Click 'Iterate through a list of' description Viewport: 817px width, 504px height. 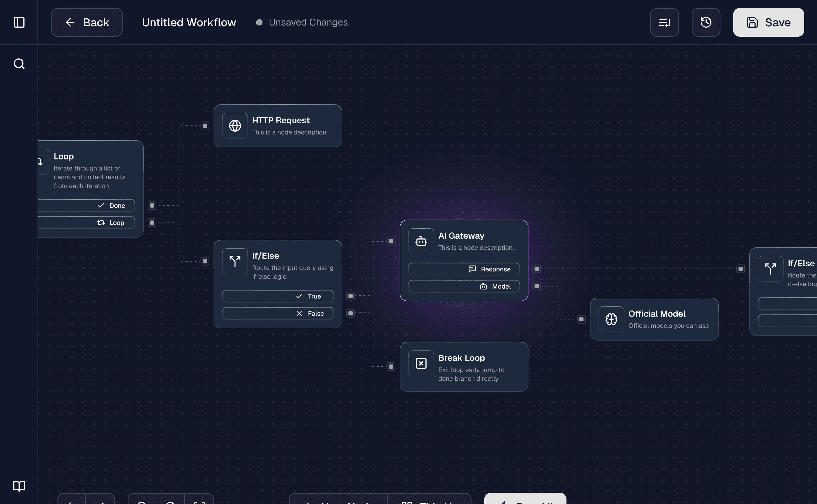coord(87,168)
